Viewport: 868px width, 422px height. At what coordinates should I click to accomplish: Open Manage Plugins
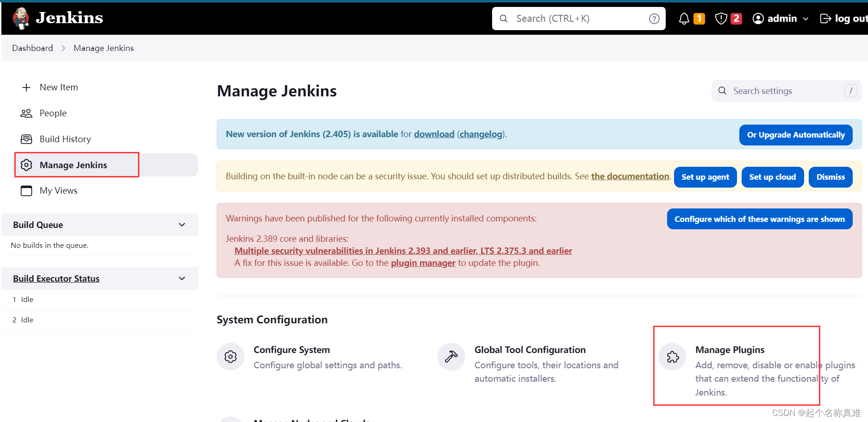pyautogui.click(x=730, y=350)
